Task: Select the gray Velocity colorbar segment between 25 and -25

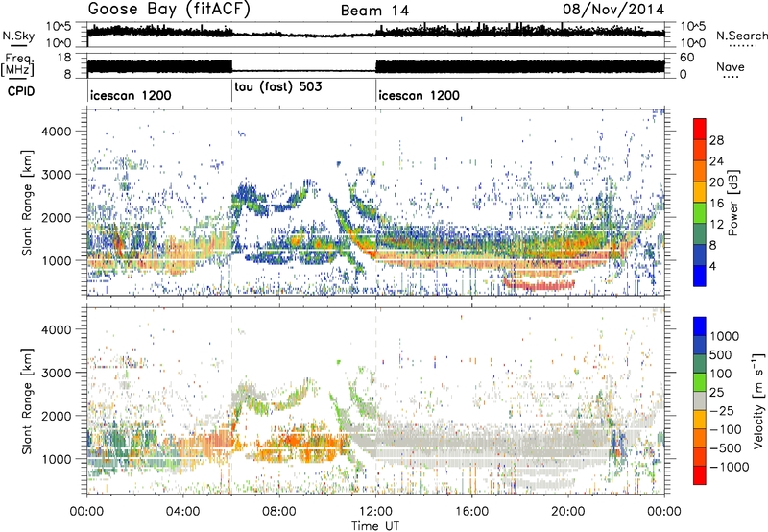Action: [700, 401]
